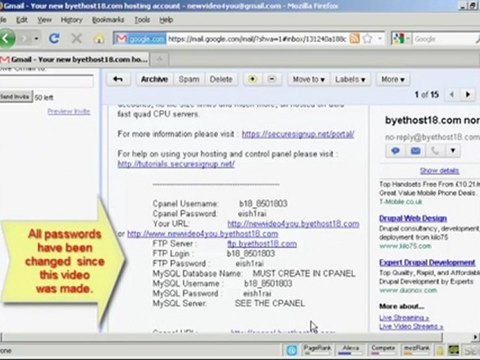Open the www.newvideo4you.byethost18.com link
The height and width of the screenshot is (360, 480).
[203, 234]
